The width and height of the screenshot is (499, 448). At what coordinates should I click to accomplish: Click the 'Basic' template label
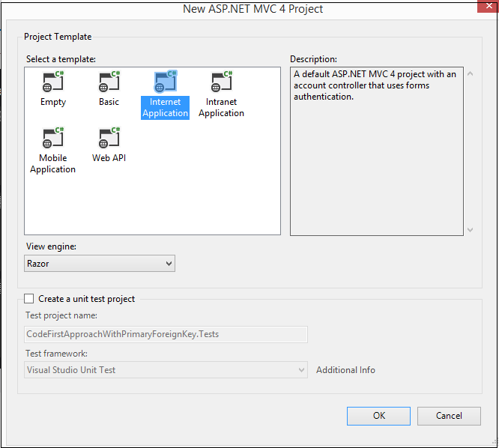109,102
